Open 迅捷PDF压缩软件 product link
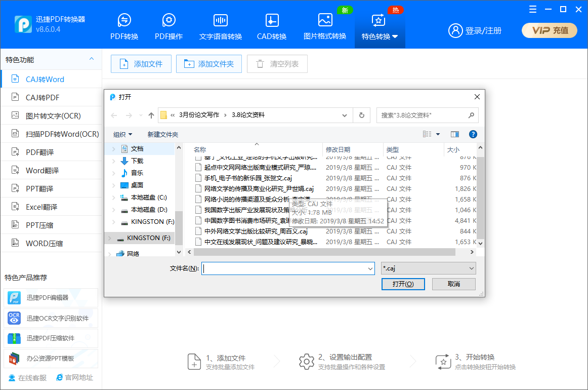 coord(51,338)
